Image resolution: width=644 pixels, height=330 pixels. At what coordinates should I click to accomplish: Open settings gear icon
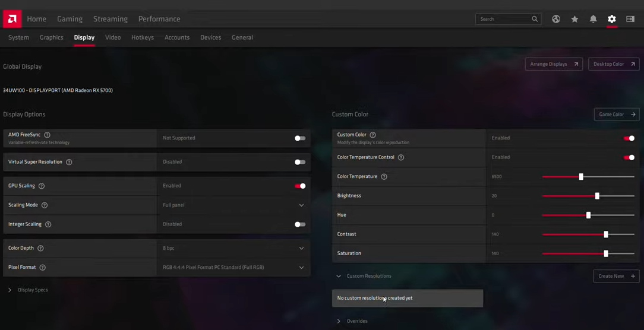612,19
